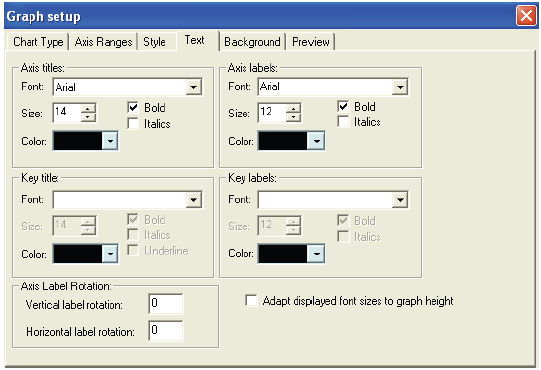Enable Adapt displayed font sizes to graph height
This screenshot has height=370, width=541.
[251, 300]
